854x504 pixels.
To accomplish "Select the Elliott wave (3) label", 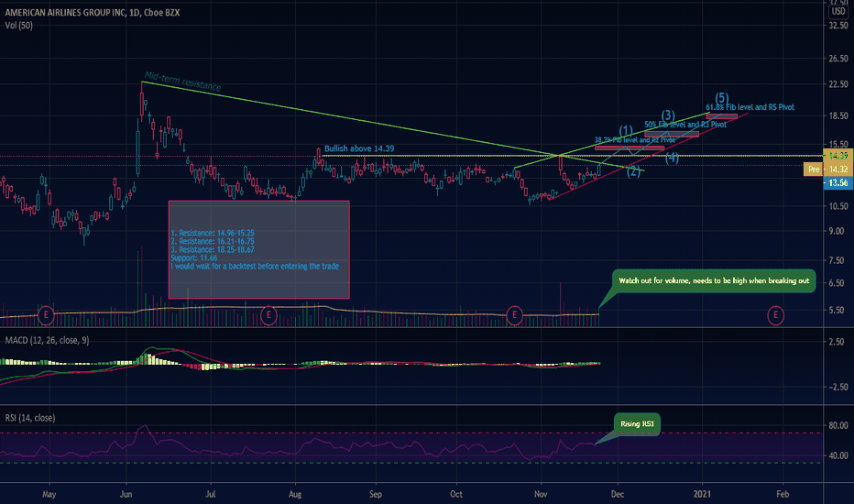I will click(x=668, y=115).
